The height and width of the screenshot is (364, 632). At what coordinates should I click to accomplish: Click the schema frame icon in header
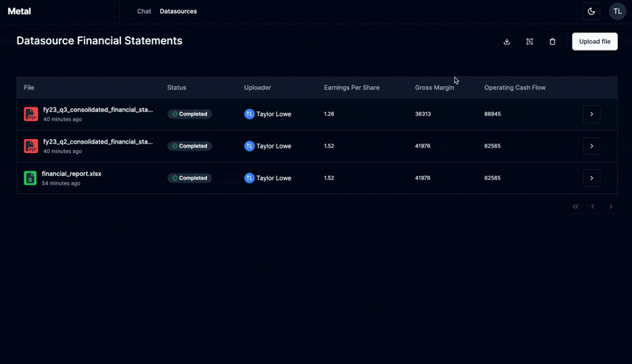click(x=529, y=42)
